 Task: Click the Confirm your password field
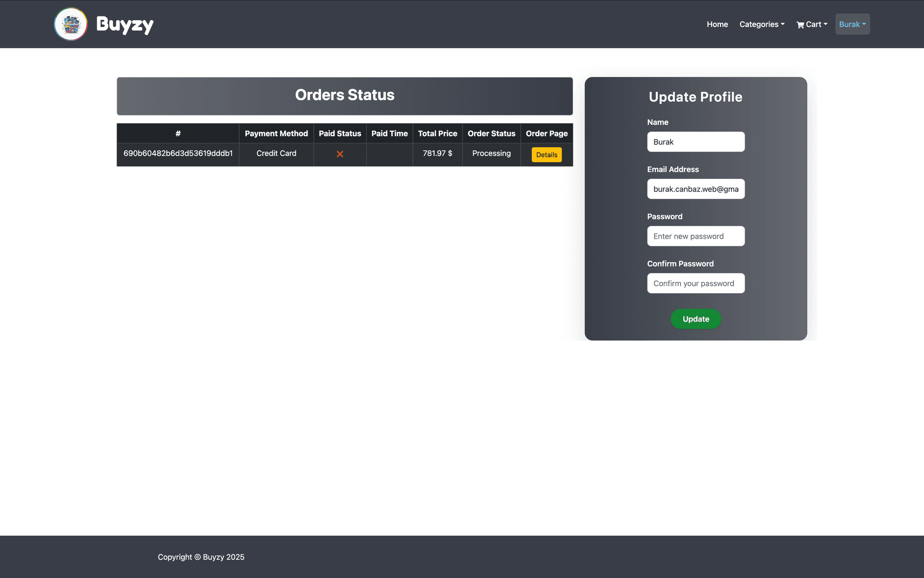(696, 283)
